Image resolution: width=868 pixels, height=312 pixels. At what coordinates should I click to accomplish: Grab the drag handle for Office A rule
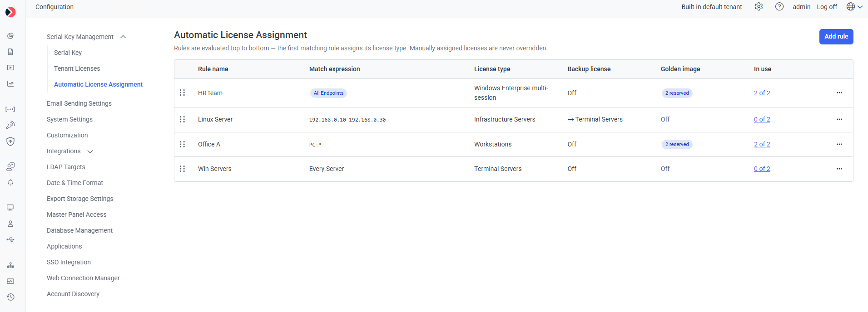pyautogui.click(x=182, y=144)
